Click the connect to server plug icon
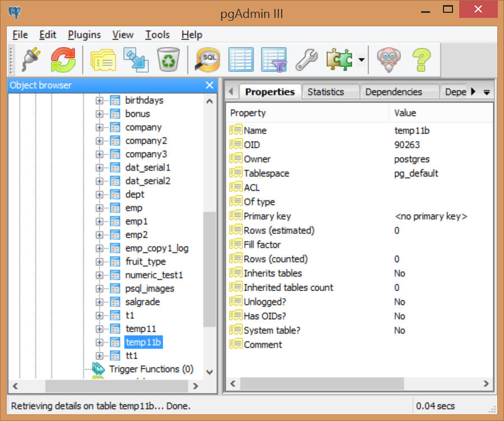Image resolution: width=504 pixels, height=421 pixels. pyautogui.click(x=31, y=59)
